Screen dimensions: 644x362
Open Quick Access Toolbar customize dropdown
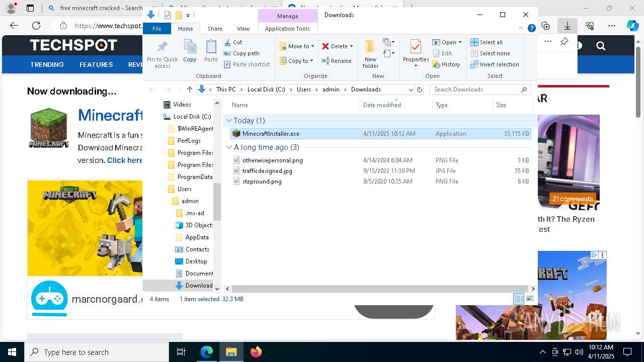click(188, 15)
